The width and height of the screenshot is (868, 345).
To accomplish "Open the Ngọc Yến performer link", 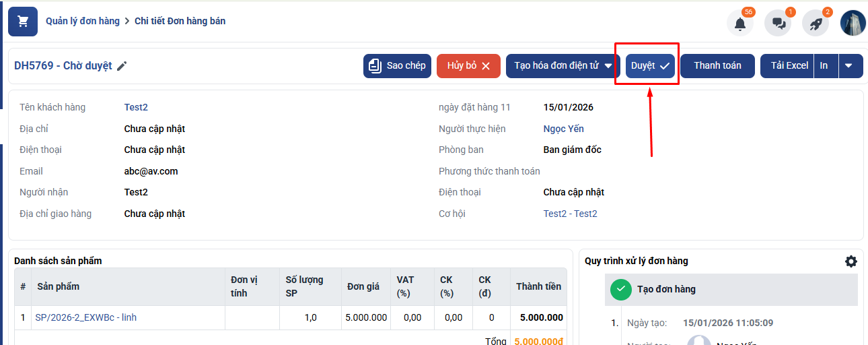I will (x=563, y=129).
